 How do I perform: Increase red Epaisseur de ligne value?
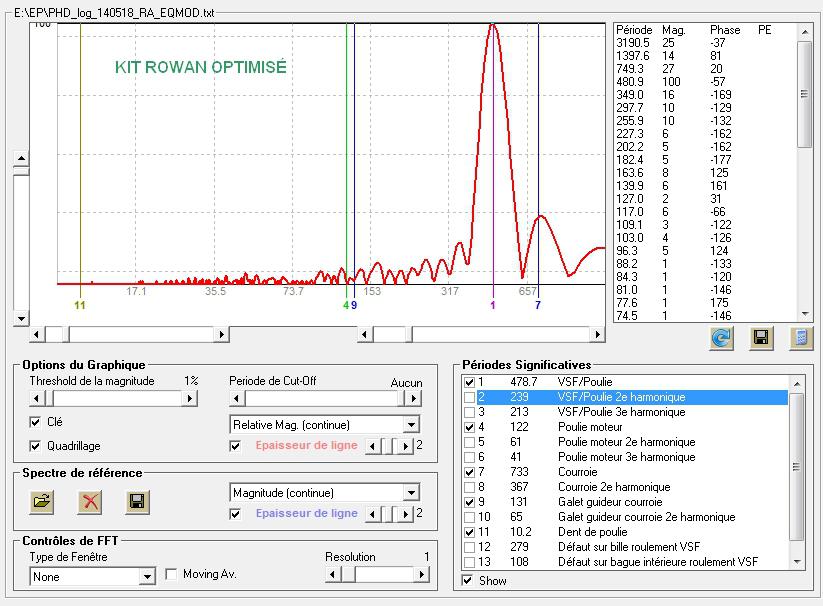tap(405, 446)
